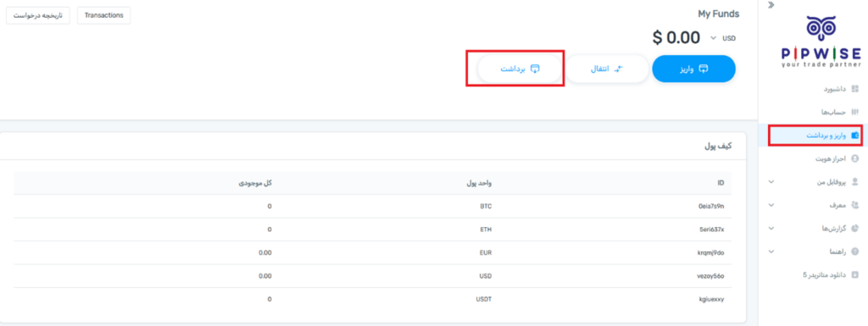Select wallet ID vezoy56o
Viewport: 868px width, 326px height.
coord(711,276)
